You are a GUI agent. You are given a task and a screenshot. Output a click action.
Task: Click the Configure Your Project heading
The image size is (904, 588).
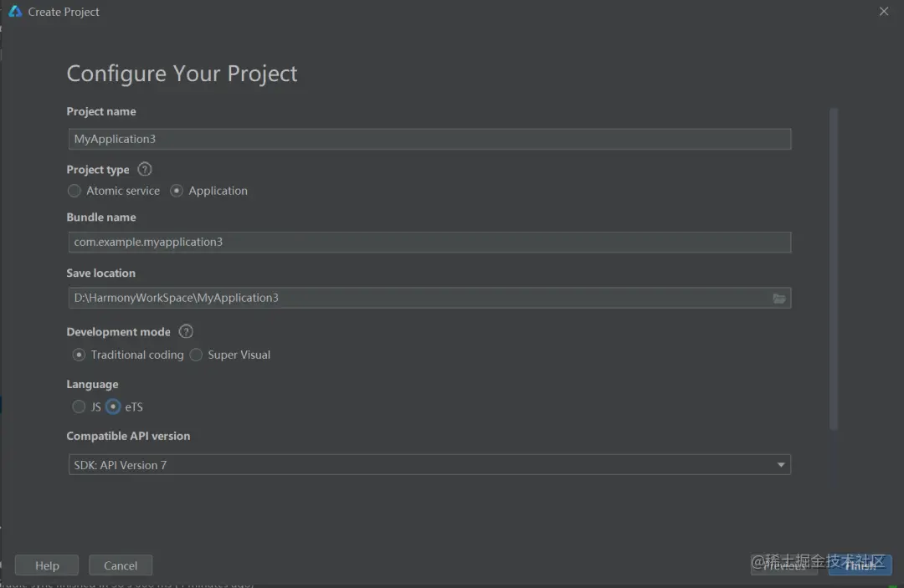coord(182,74)
